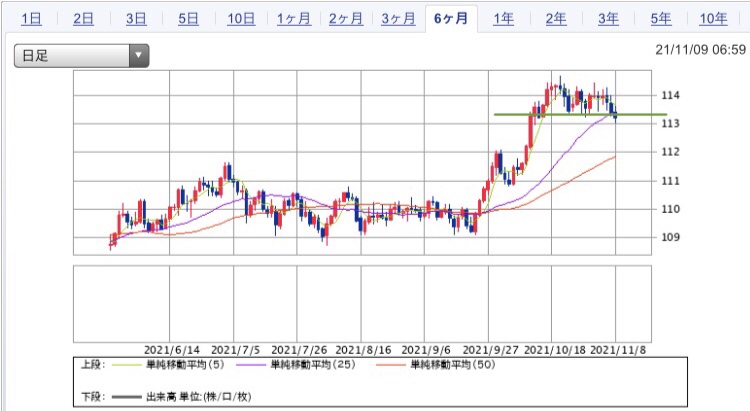Open the 3ヶ月 period tab
Screen dimensions: 750x411
click(398, 19)
